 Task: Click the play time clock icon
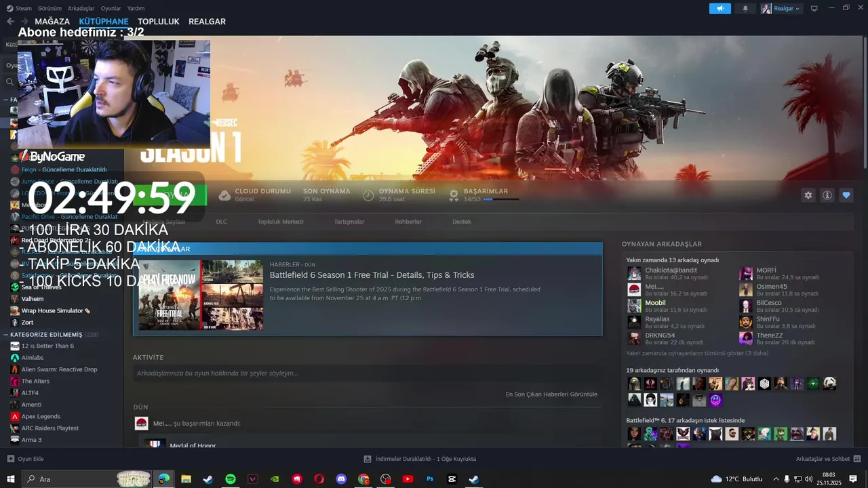(x=368, y=195)
